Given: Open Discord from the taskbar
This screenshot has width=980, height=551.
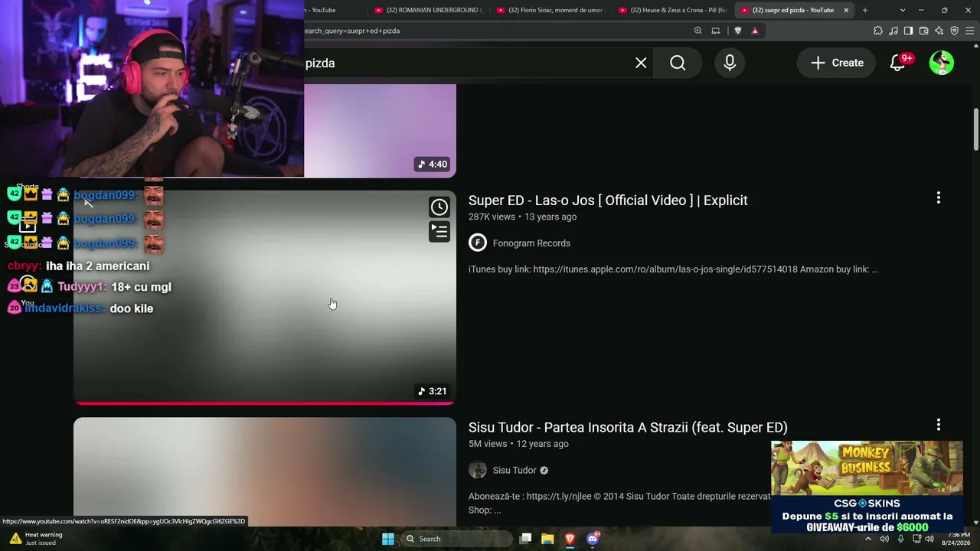Looking at the screenshot, I should (x=593, y=539).
